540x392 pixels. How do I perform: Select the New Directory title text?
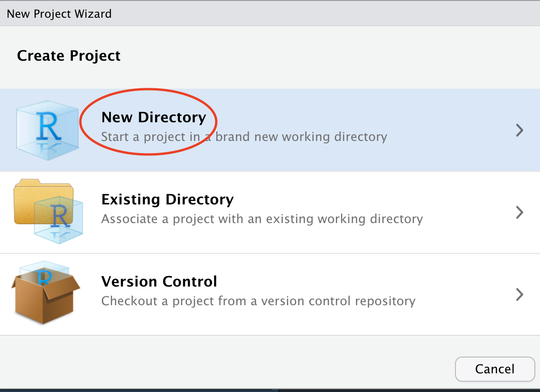[x=154, y=117]
